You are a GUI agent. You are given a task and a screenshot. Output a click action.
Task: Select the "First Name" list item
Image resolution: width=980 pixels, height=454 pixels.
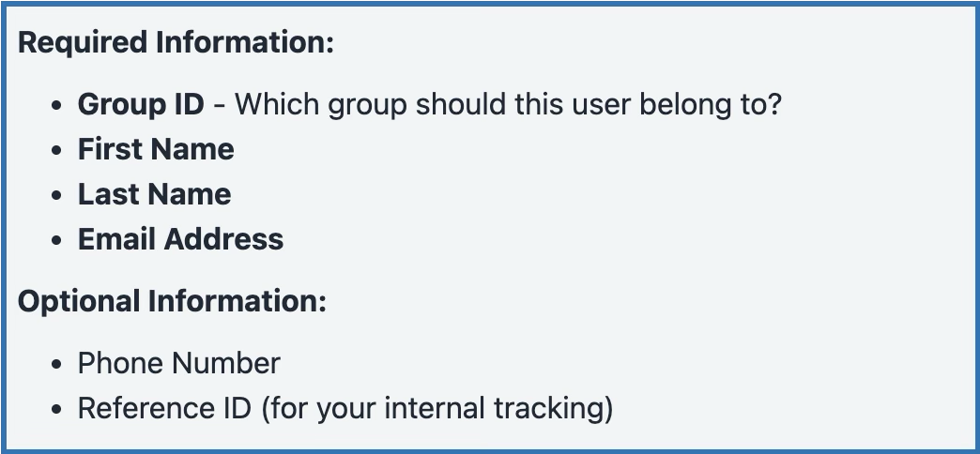coord(156,149)
